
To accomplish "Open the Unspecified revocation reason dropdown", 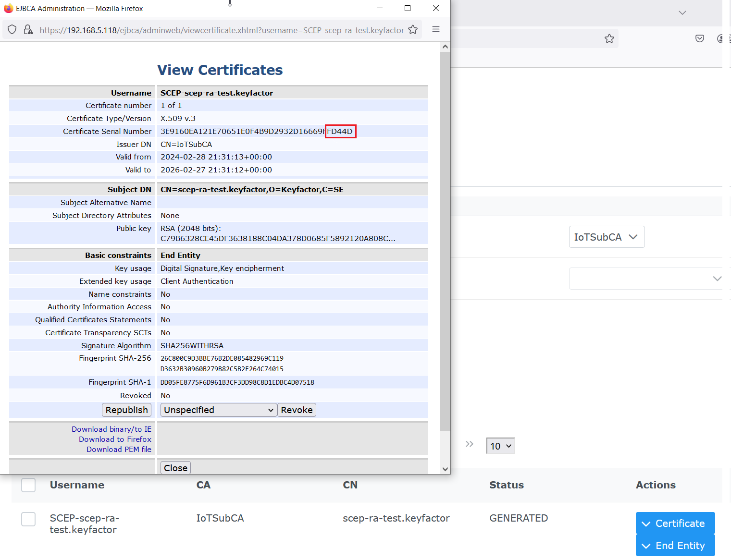I will (219, 410).
